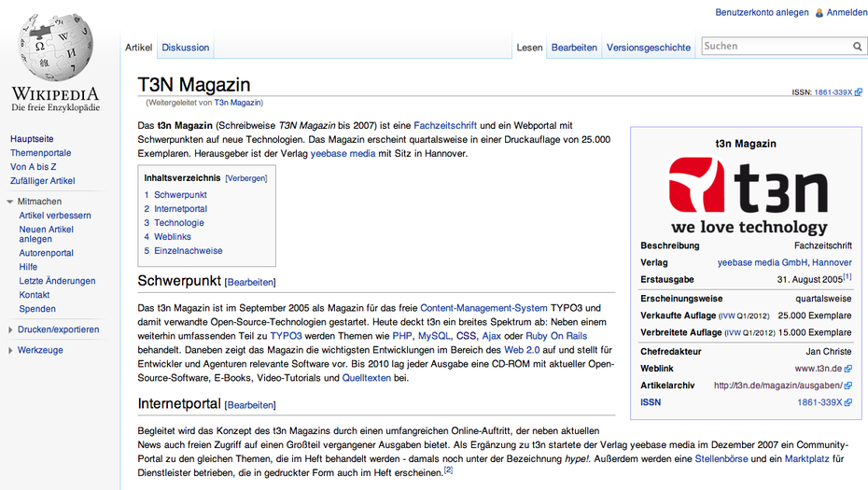Open the Web 2.0 link

[522, 350]
